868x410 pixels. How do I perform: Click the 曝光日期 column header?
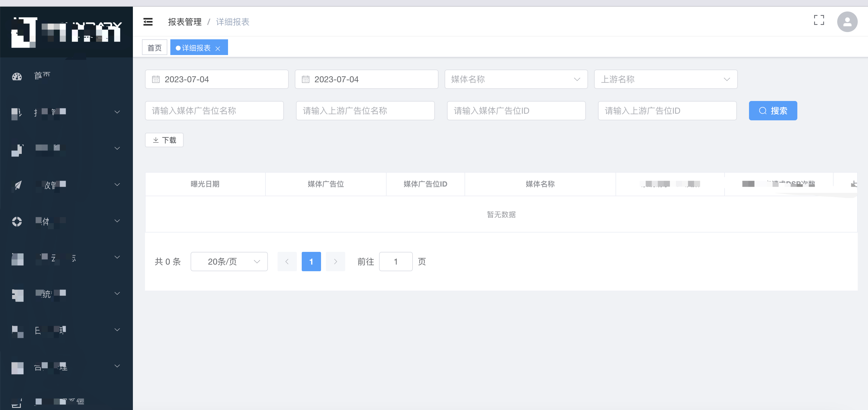pos(205,184)
